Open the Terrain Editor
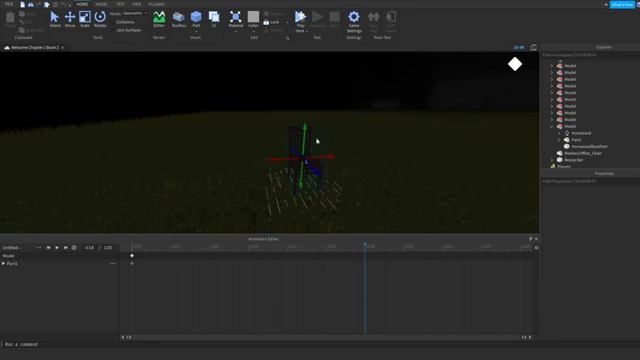 click(159, 19)
